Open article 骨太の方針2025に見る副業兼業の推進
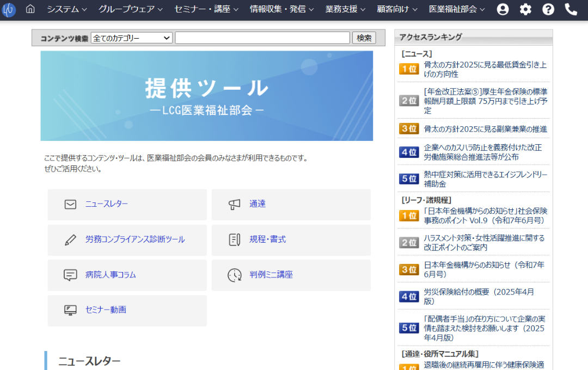 [485, 129]
